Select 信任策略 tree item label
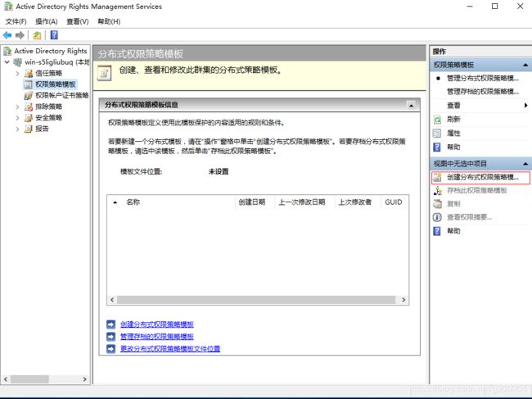The image size is (532, 399). click(x=48, y=73)
